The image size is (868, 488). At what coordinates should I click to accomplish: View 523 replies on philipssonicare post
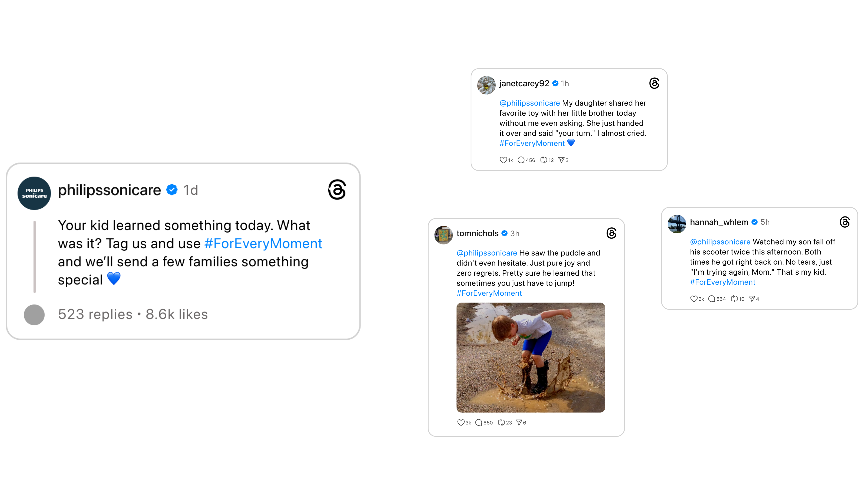coord(95,314)
